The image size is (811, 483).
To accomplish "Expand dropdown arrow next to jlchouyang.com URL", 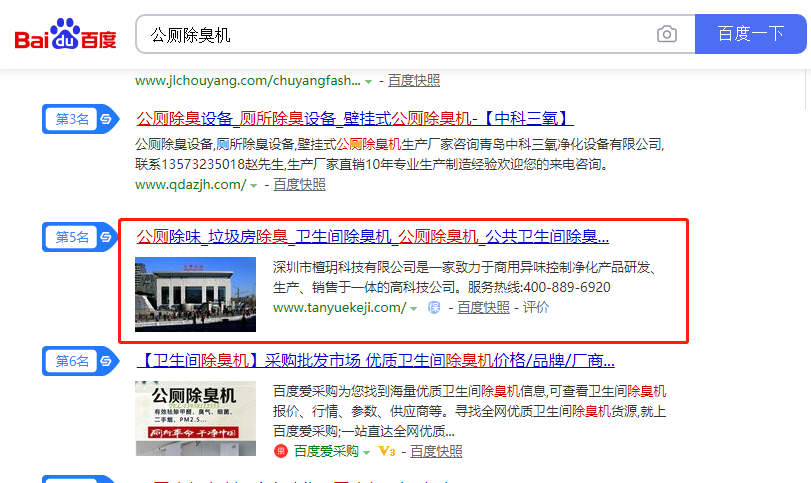I will coord(368,82).
